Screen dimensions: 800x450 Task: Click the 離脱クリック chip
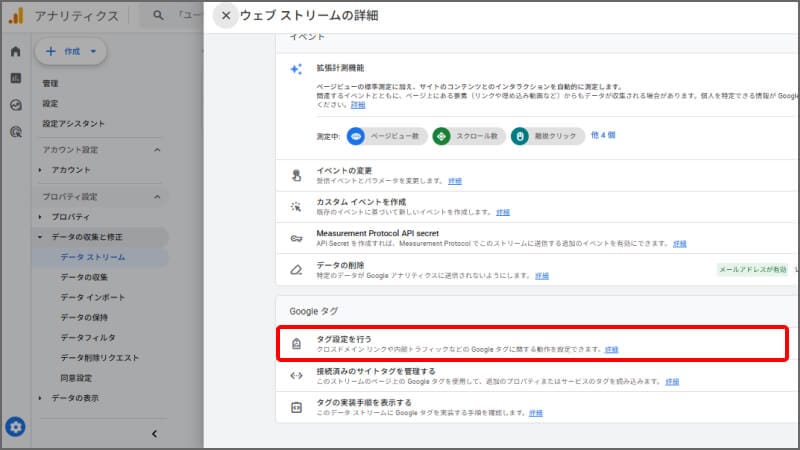pyautogui.click(x=546, y=136)
